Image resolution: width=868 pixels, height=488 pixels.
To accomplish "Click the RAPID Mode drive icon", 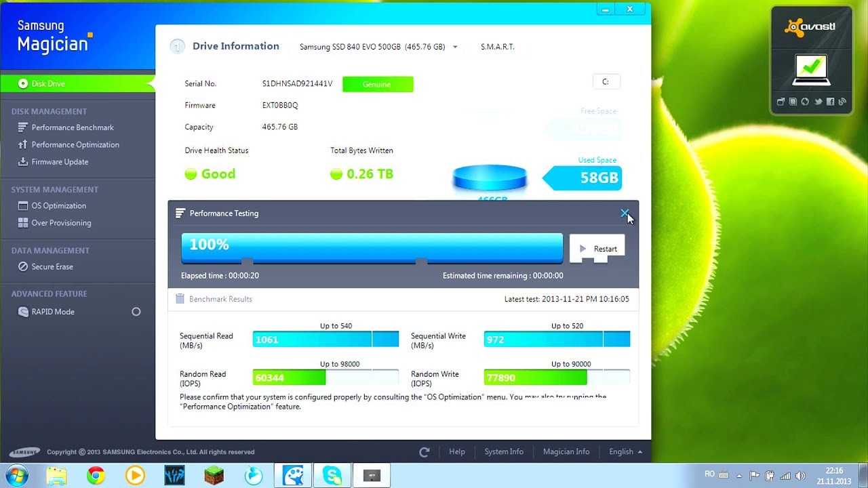I will [x=22, y=312].
